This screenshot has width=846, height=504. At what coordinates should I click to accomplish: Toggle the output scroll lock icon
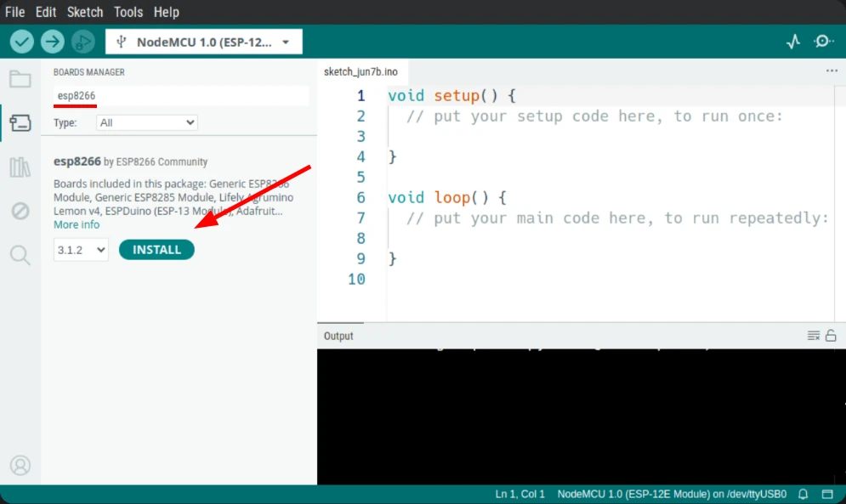831,336
